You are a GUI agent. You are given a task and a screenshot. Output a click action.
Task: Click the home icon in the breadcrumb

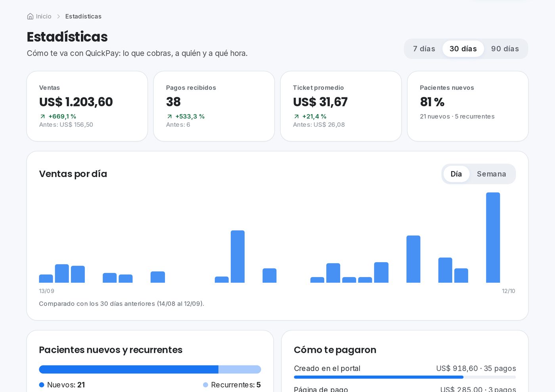coord(30,16)
